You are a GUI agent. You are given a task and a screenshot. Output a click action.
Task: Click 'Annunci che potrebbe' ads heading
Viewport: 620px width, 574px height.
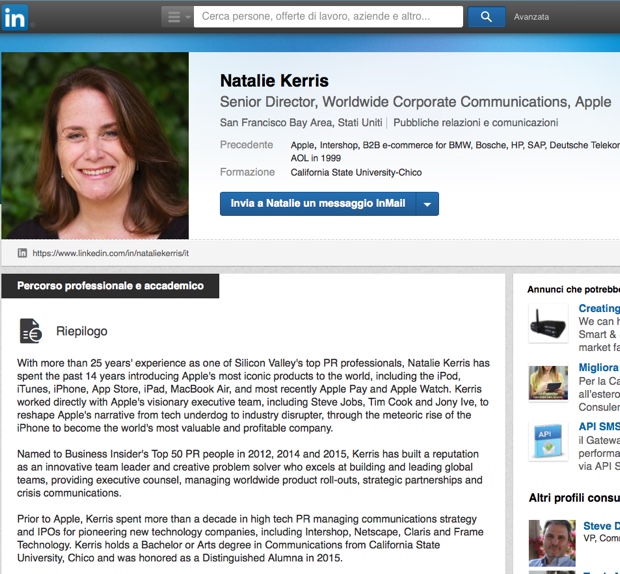573,290
